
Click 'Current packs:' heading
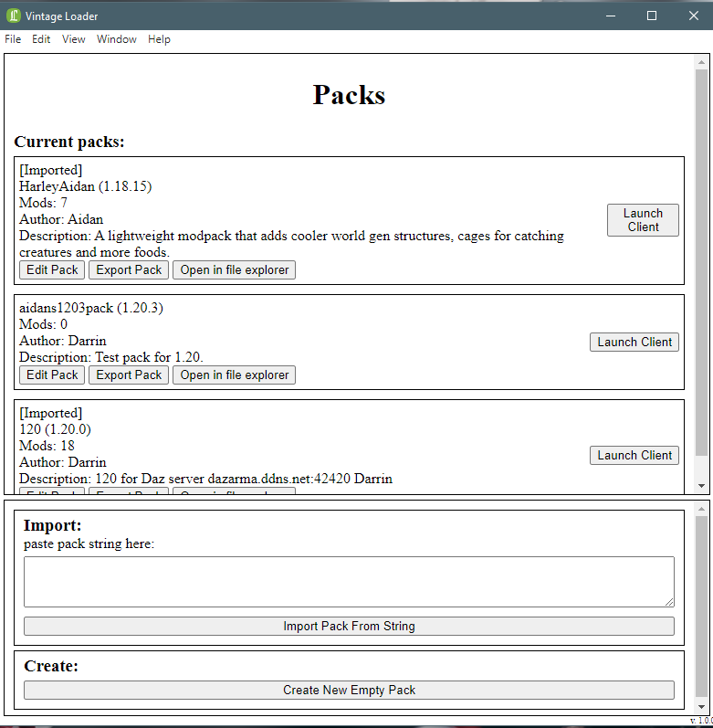click(x=69, y=142)
